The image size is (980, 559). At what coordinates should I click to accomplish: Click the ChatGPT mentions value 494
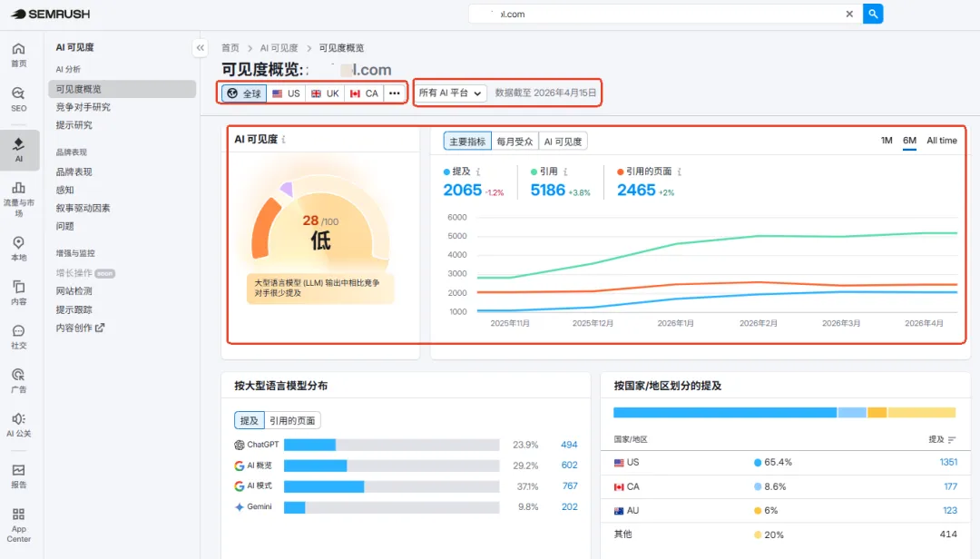tap(569, 445)
